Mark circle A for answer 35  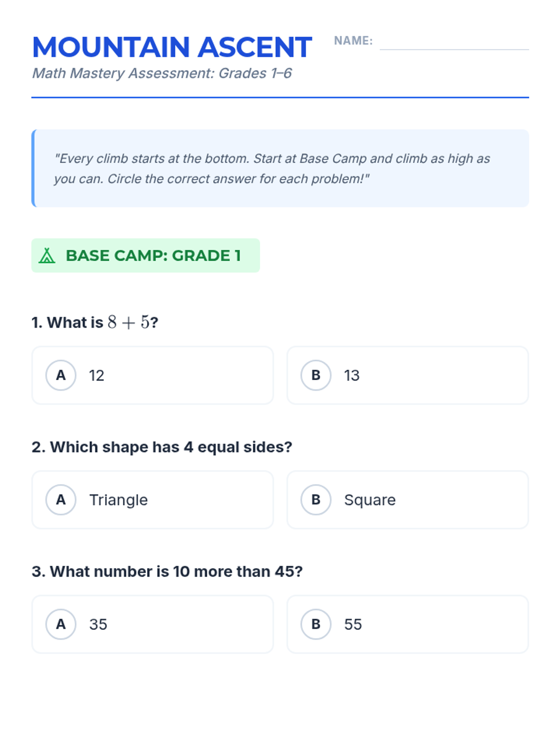[61, 624]
